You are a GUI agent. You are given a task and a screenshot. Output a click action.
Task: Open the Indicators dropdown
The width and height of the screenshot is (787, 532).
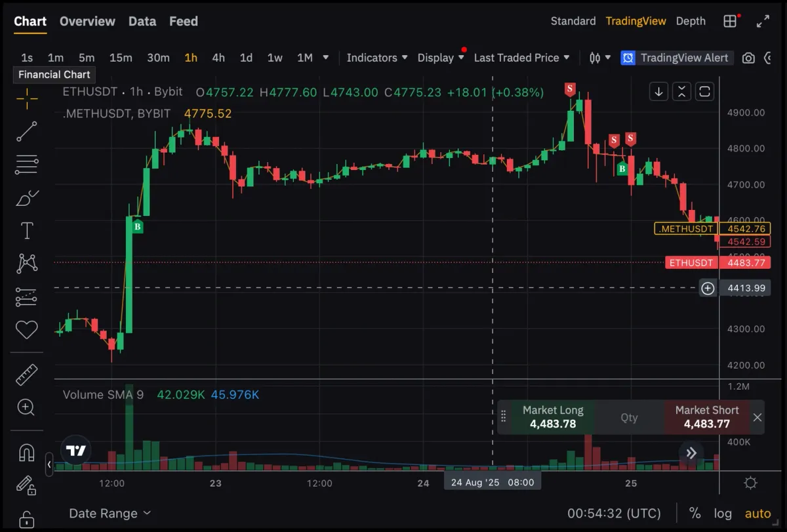(377, 58)
